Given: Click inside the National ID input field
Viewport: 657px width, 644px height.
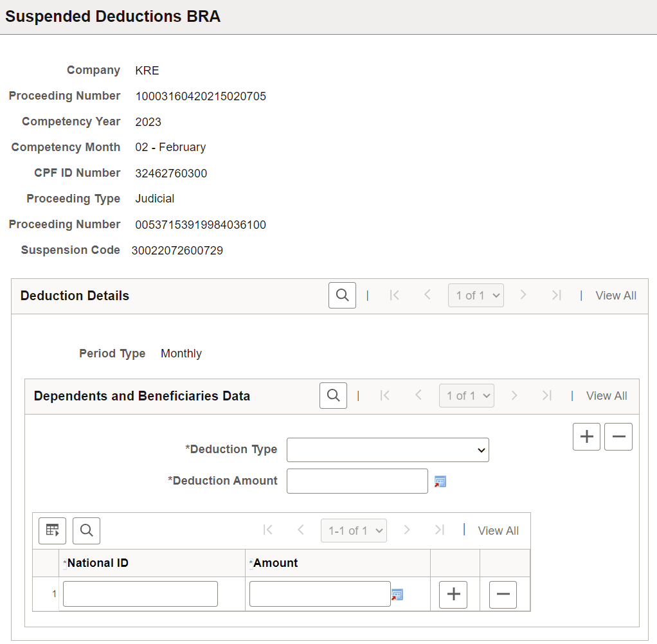Looking at the screenshot, I should (x=139, y=593).
